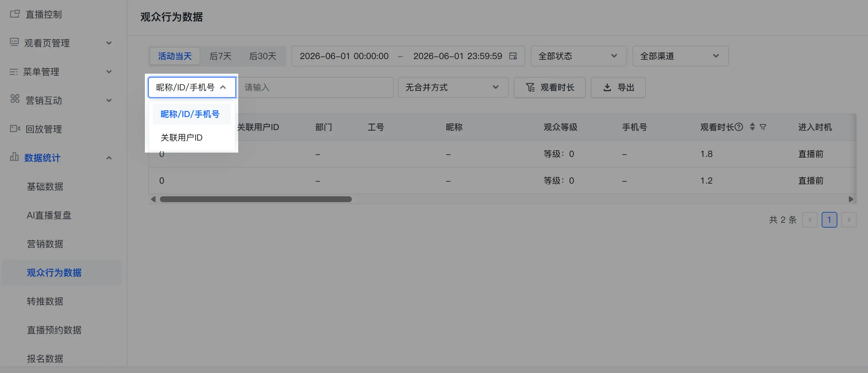Select 昵称/ID/手机号 option in dropdown list

coord(192,114)
